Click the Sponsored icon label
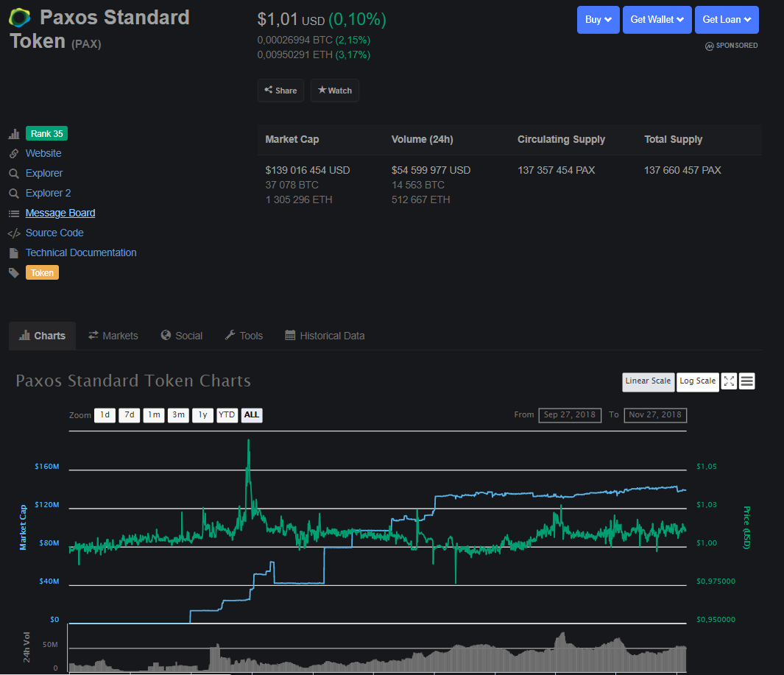Viewport: 784px width, 675px height. click(x=731, y=46)
